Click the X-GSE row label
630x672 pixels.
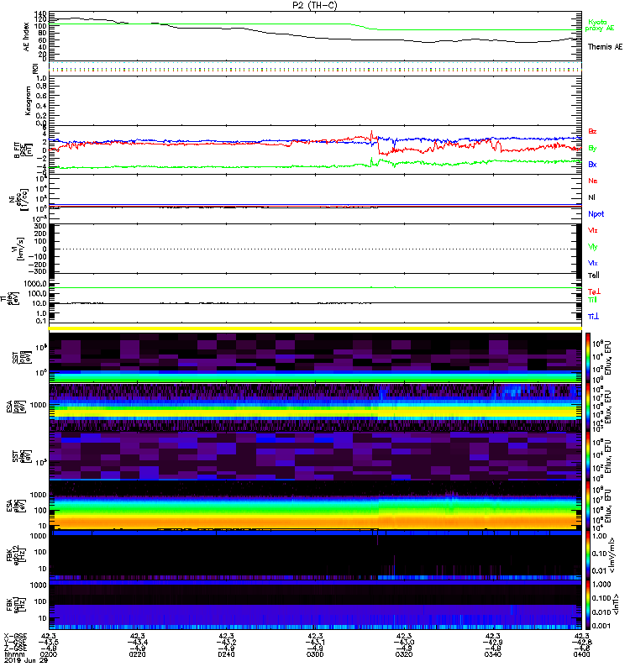[15, 637]
